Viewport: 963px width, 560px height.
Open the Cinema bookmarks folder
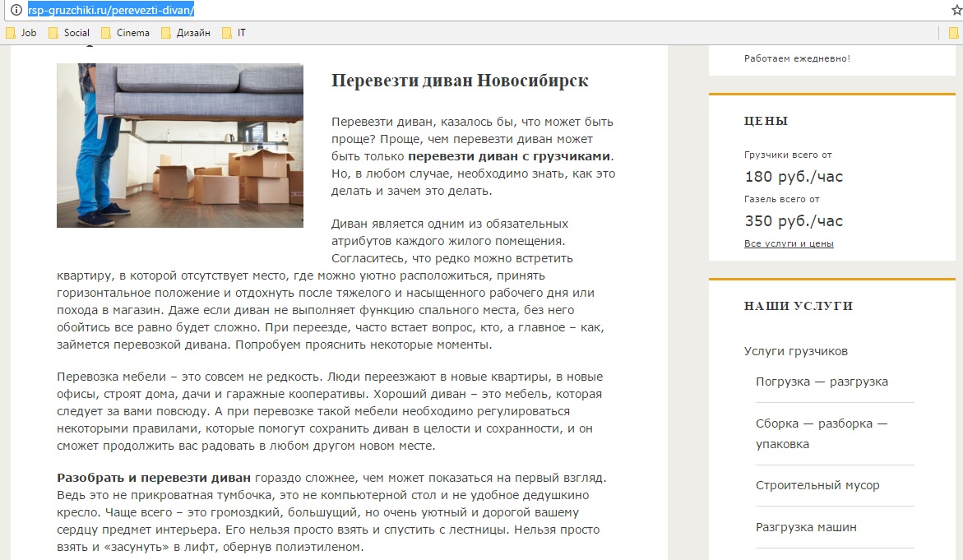(125, 33)
